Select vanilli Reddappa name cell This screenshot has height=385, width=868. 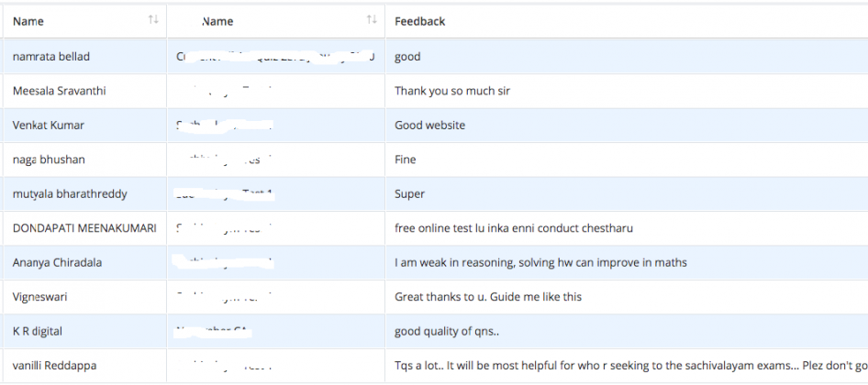coord(57,366)
